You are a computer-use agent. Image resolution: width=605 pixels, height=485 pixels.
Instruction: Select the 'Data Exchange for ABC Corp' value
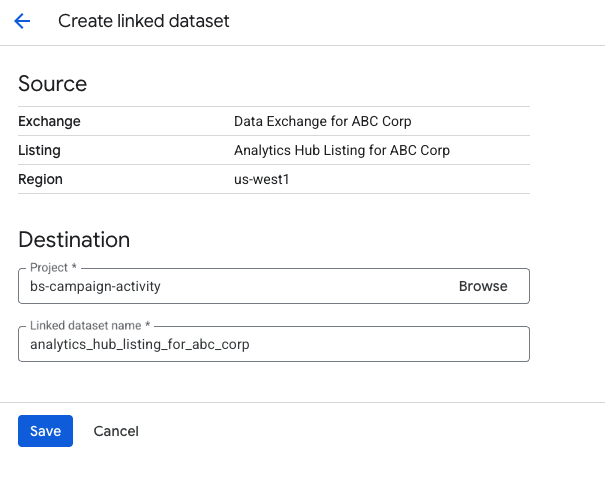(323, 121)
